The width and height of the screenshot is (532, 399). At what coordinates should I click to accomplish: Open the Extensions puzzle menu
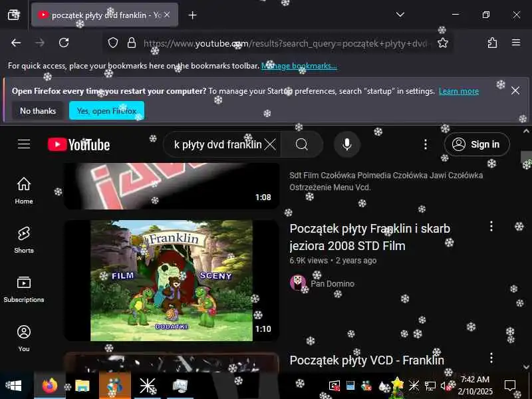492,43
